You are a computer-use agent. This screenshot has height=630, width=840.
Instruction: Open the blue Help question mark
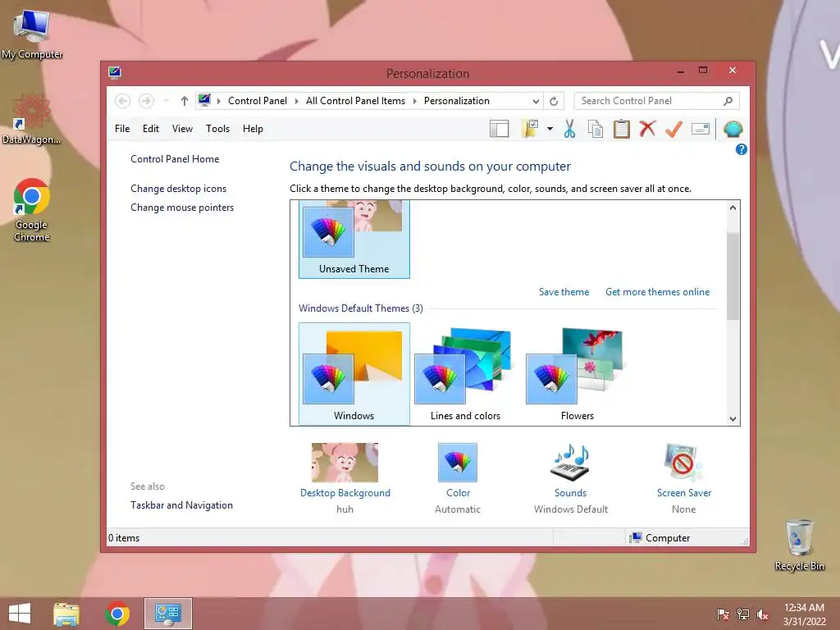pyautogui.click(x=741, y=149)
